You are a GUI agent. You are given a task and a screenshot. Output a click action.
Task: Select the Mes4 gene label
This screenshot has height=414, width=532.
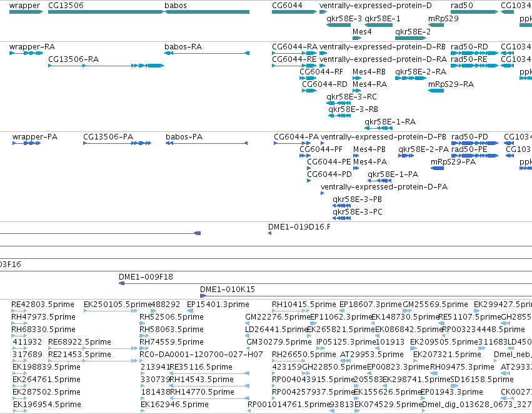362,31
